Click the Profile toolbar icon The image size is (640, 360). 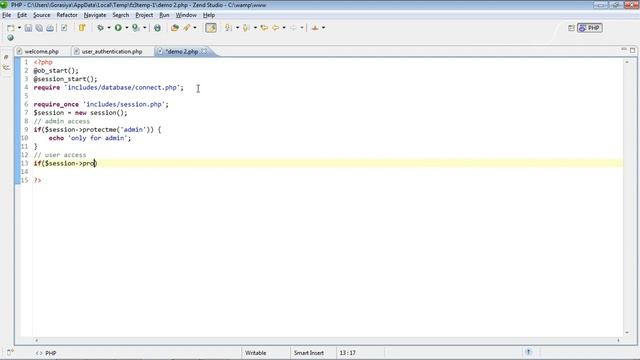(x=136, y=28)
